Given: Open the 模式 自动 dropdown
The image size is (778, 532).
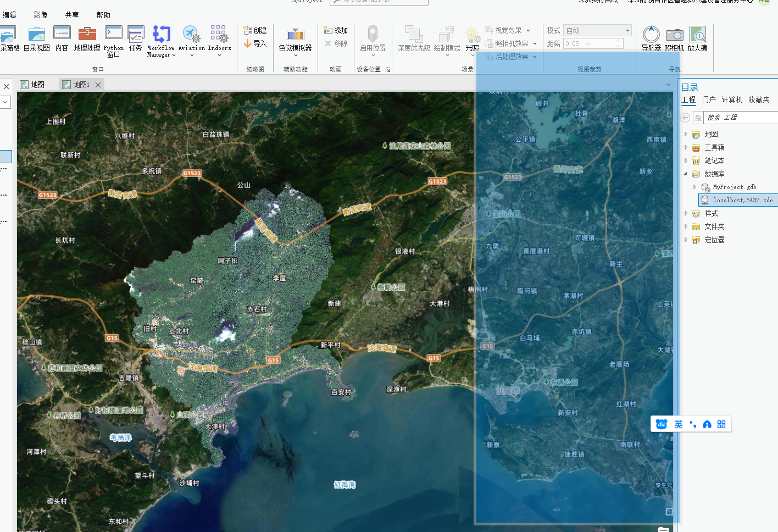Looking at the screenshot, I should 597,30.
